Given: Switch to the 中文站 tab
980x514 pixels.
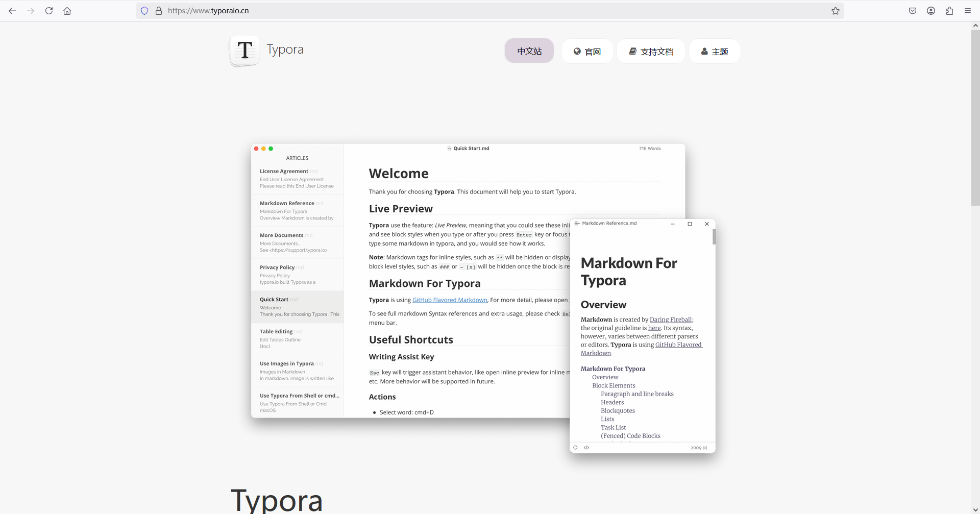Looking at the screenshot, I should [x=529, y=51].
